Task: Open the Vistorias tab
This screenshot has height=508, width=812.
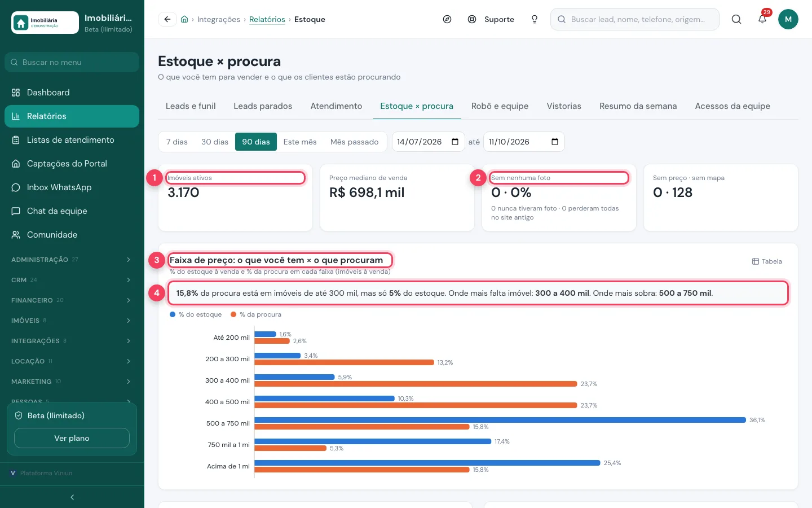Action: coord(564,106)
